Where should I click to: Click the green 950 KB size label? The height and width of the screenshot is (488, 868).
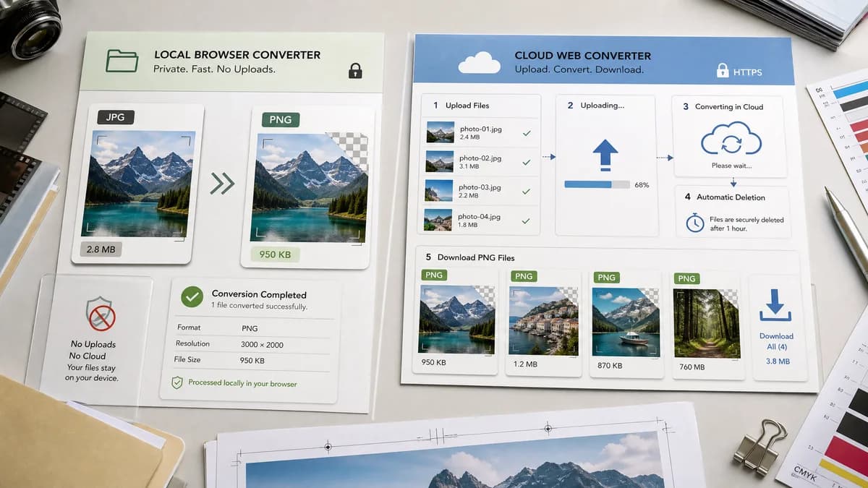275,254
